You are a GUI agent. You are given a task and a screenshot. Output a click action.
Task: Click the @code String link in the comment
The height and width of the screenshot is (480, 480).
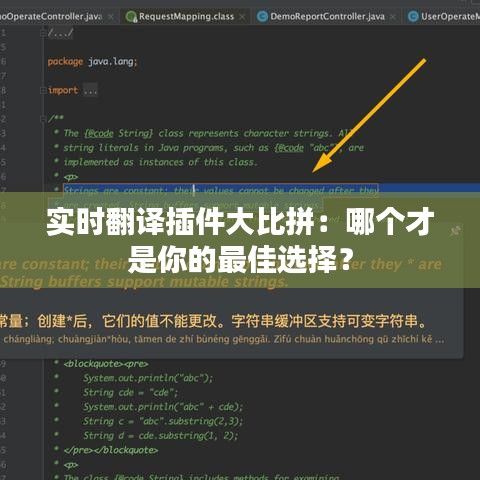[118, 133]
